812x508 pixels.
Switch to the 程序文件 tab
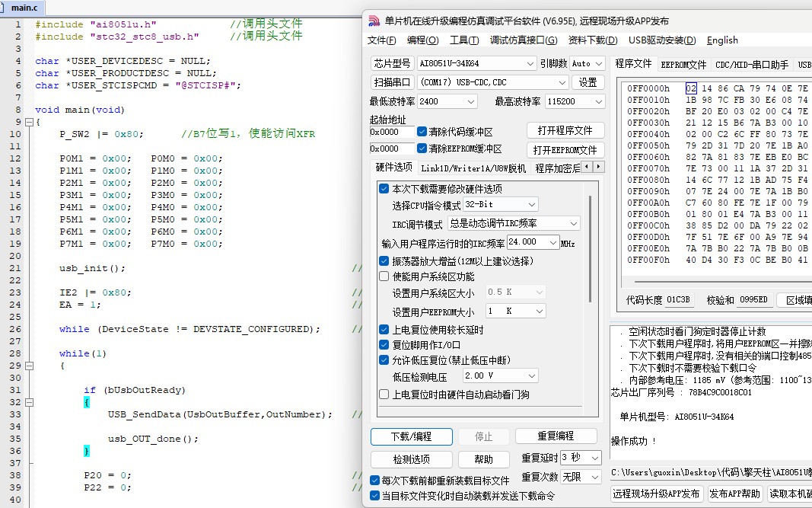click(x=633, y=64)
